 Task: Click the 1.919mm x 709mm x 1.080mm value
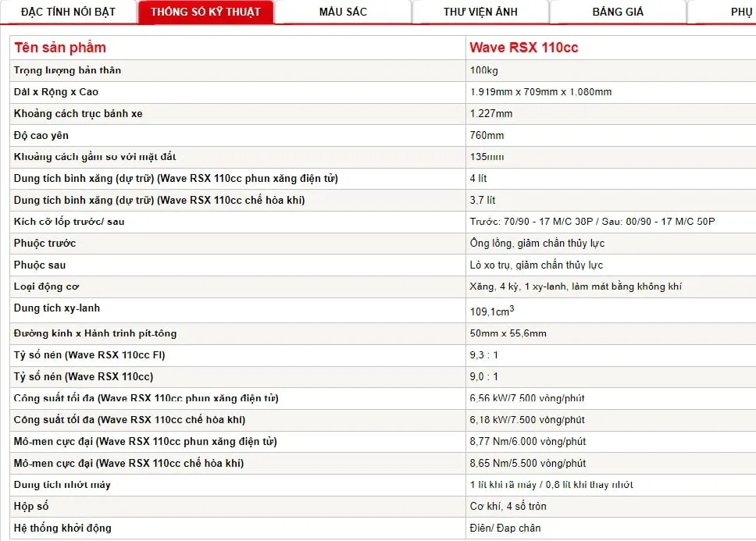(540, 92)
